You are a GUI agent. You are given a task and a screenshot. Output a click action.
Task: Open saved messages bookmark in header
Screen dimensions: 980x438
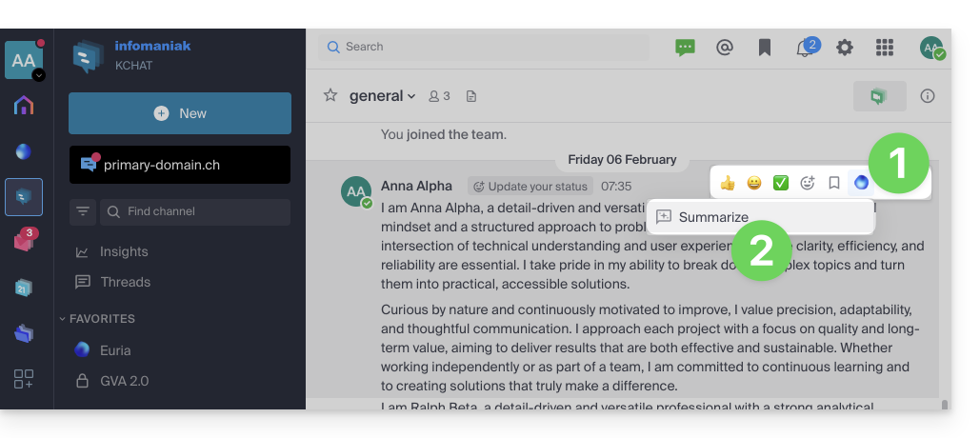tap(765, 48)
